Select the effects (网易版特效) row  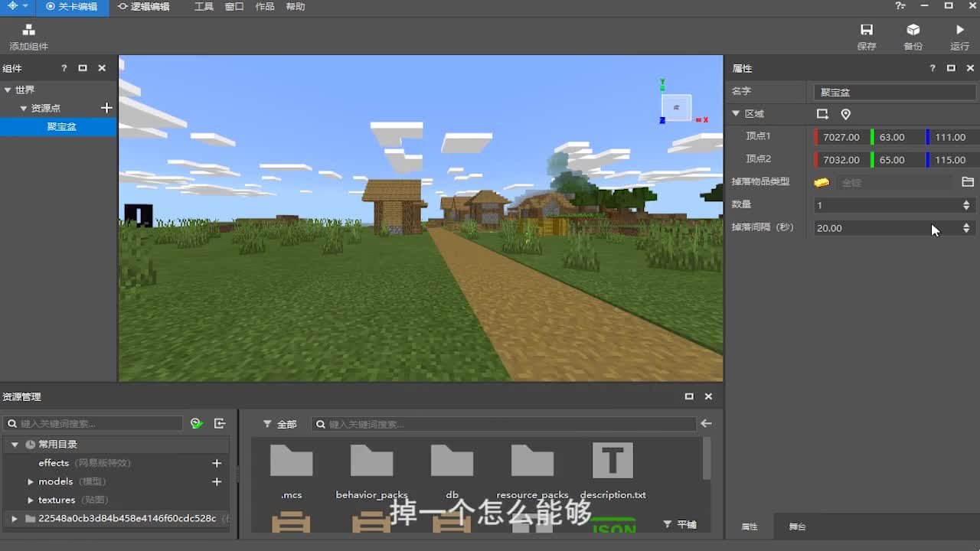click(116, 463)
